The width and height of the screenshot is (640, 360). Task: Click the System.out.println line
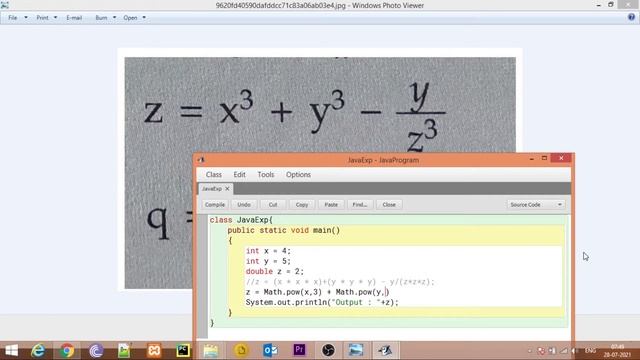point(322,302)
